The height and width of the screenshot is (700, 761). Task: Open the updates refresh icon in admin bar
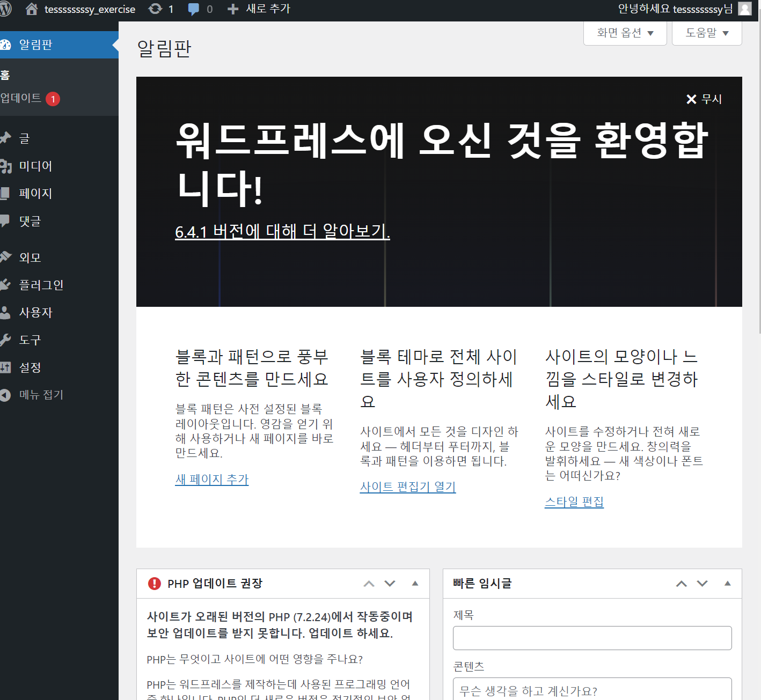(155, 9)
